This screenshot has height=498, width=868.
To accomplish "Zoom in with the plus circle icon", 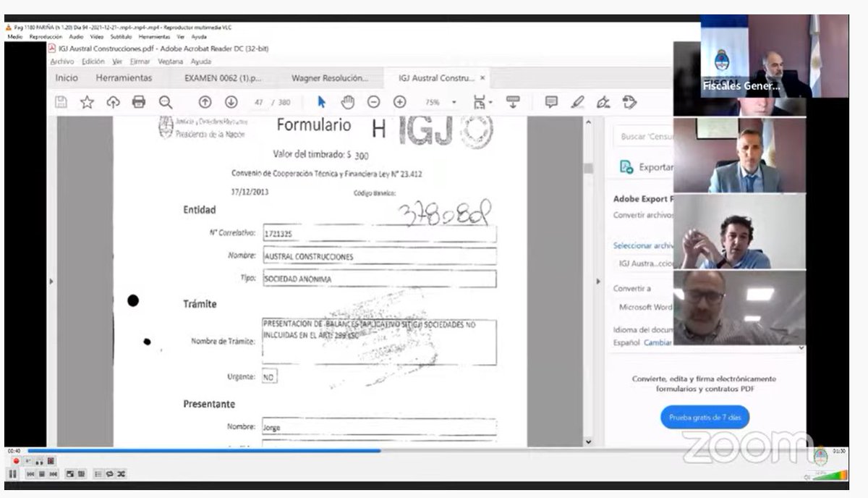I will tap(399, 102).
